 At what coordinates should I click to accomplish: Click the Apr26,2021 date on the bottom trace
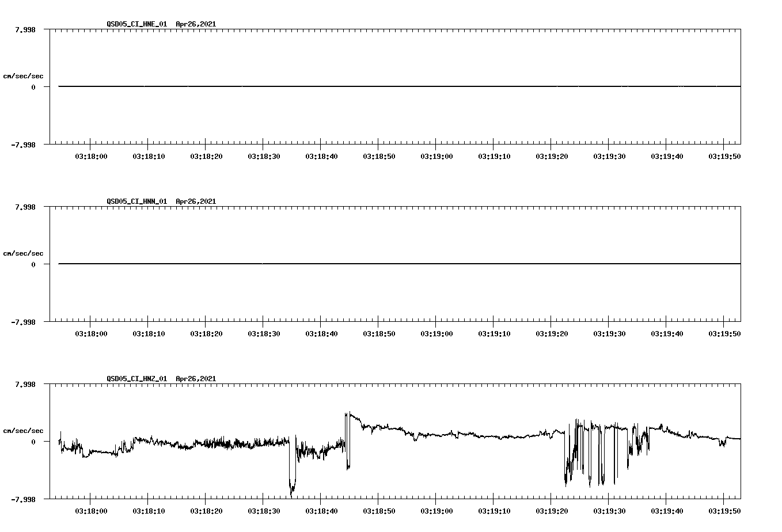(195, 379)
